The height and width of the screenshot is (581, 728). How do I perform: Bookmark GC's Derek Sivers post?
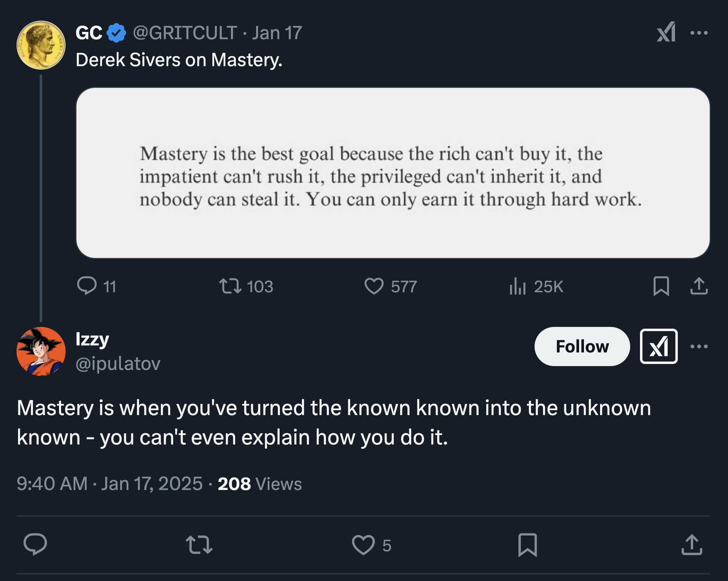click(x=661, y=286)
